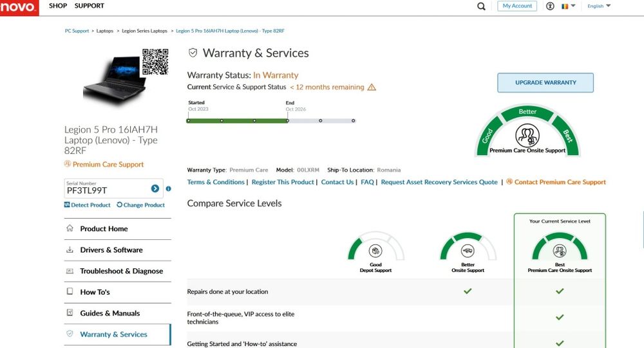
Task: Open the SUPPORT menu
Action: [x=90, y=6]
